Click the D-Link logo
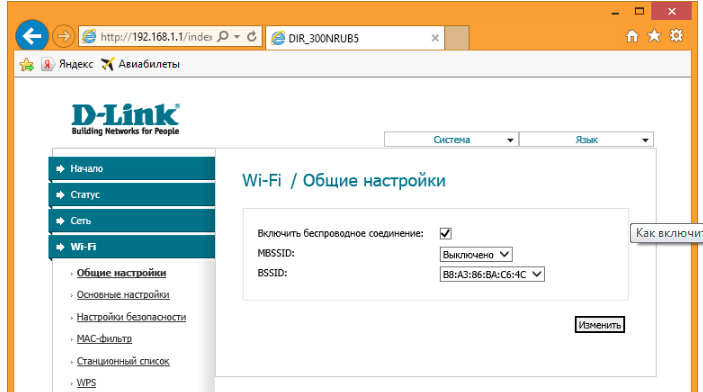 click(x=126, y=119)
